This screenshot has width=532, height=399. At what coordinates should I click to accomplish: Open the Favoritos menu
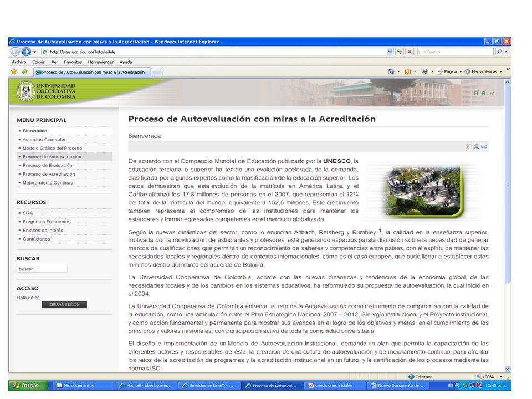point(73,62)
